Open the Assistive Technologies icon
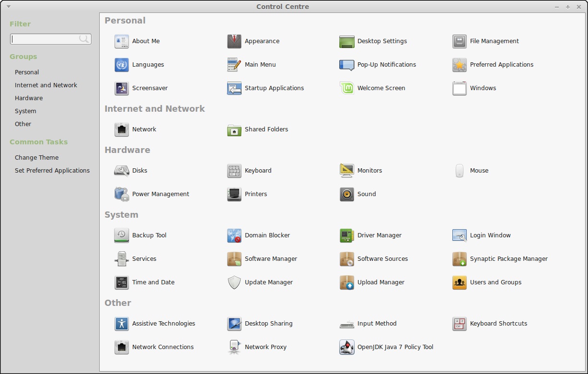The width and height of the screenshot is (588, 374). tap(122, 324)
